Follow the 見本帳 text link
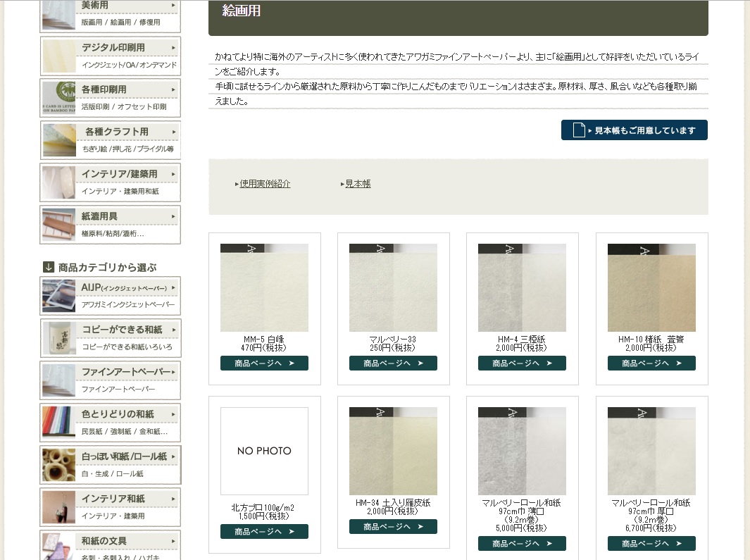 [x=358, y=184]
